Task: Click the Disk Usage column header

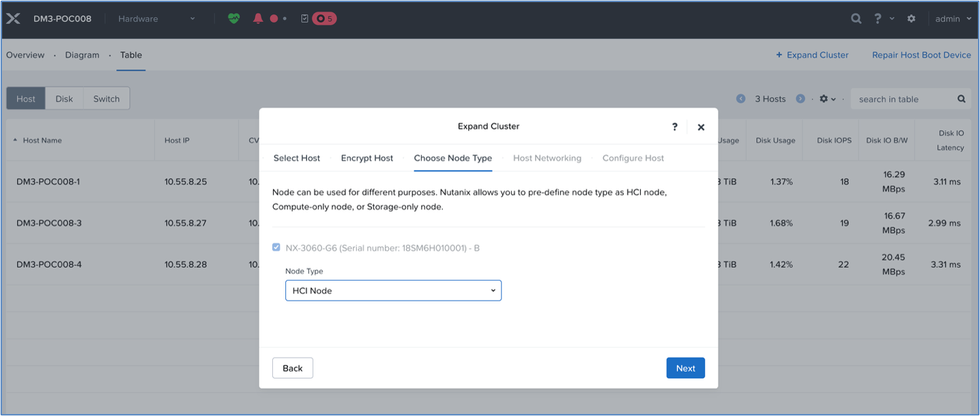Action: [x=775, y=141]
